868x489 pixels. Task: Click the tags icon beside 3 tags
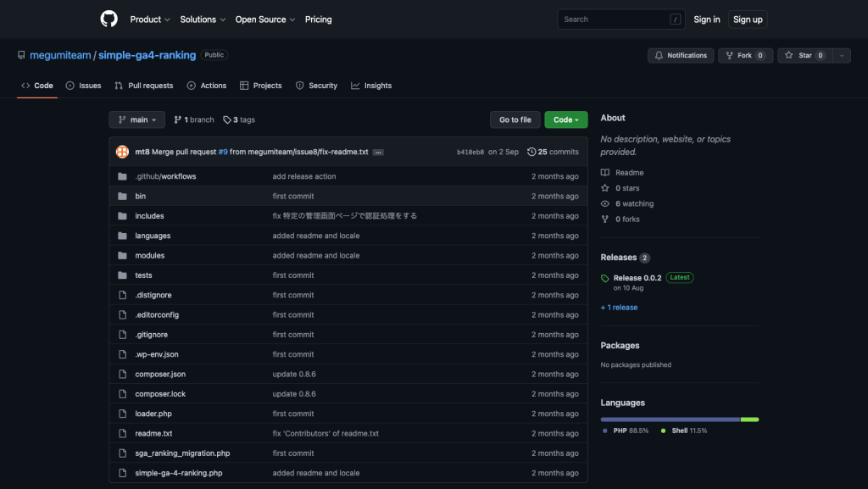pyautogui.click(x=227, y=120)
